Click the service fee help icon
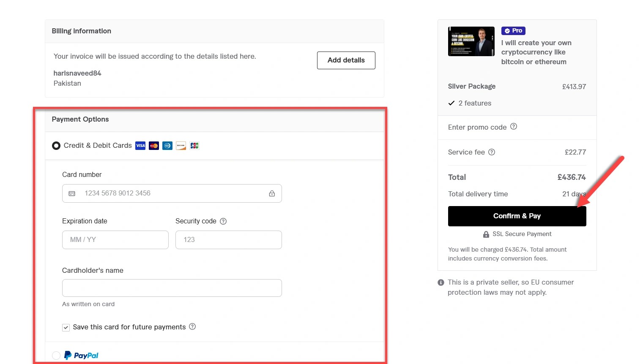Viewport: 643px width, 364px height. tap(492, 152)
